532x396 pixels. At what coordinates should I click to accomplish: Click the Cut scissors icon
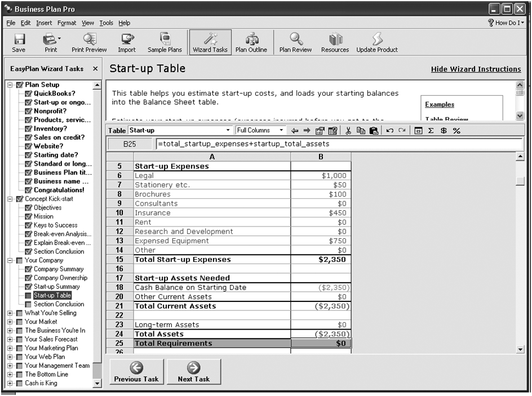click(x=348, y=131)
